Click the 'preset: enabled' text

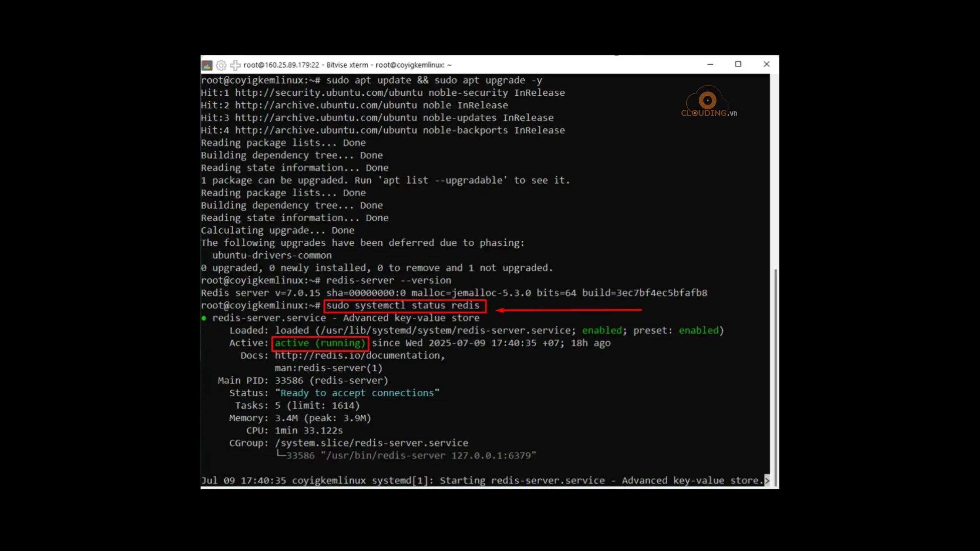(x=676, y=331)
